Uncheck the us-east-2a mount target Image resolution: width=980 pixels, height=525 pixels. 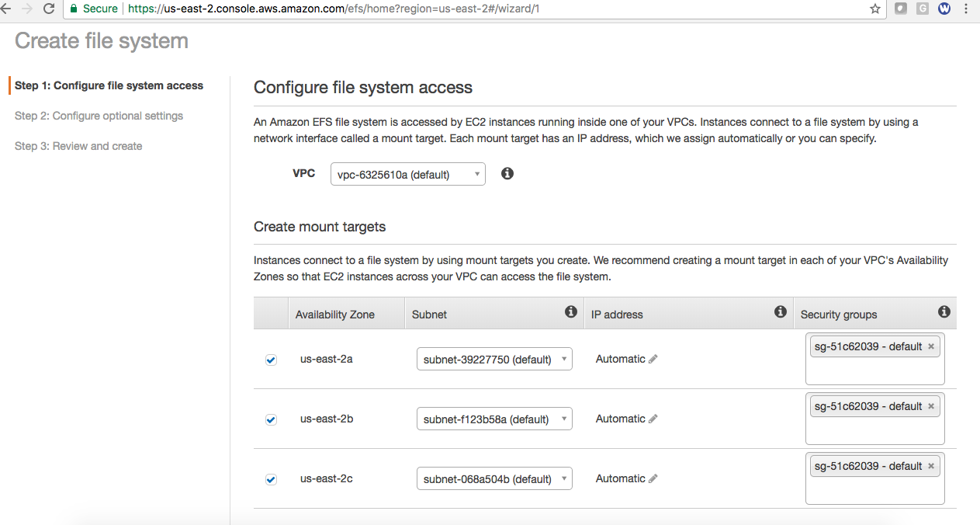[x=271, y=360]
